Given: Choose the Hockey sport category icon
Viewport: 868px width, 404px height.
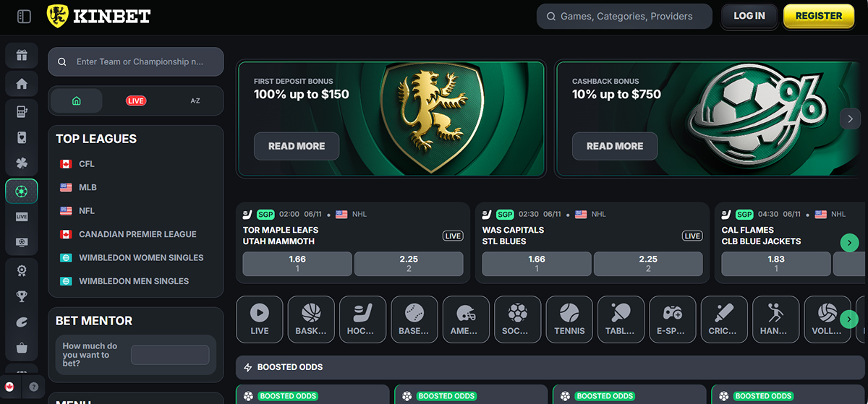Looking at the screenshot, I should coord(362,319).
